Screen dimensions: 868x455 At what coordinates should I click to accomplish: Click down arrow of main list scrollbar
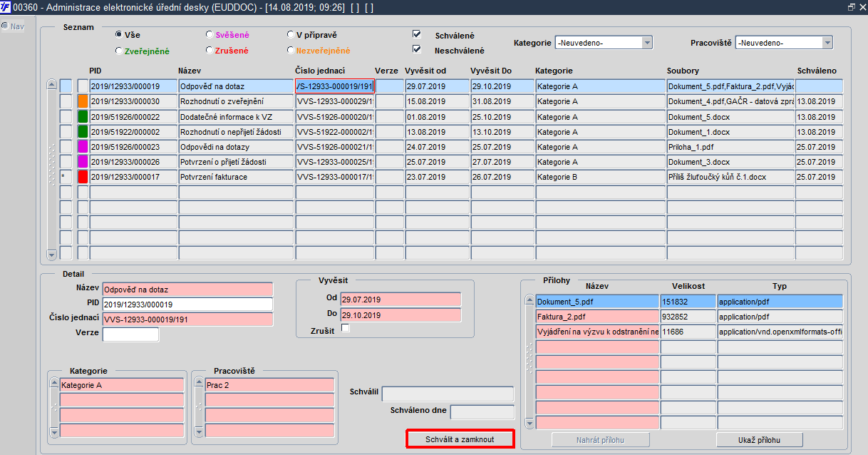pyautogui.click(x=51, y=255)
